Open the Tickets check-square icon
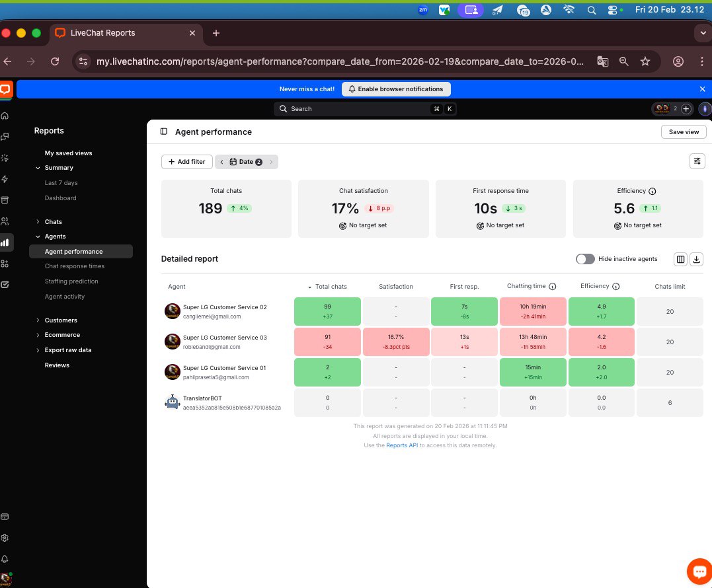The width and height of the screenshot is (712, 588). 5,285
